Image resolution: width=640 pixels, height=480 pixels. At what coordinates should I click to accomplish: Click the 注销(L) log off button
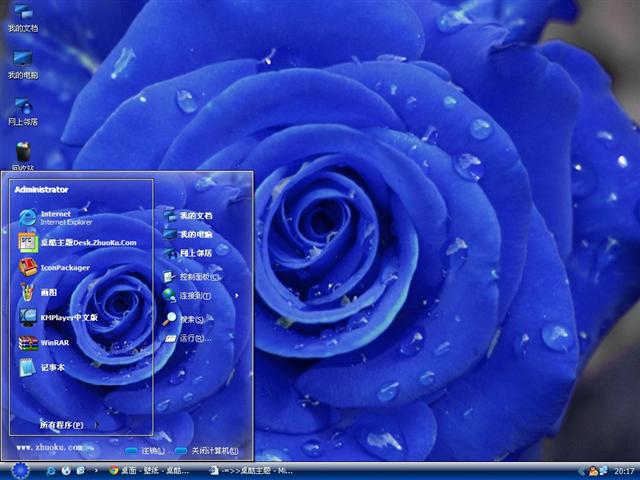pyautogui.click(x=145, y=451)
